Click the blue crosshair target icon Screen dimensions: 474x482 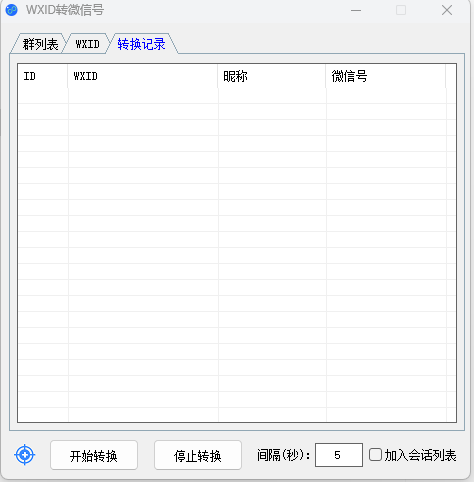[x=25, y=455]
